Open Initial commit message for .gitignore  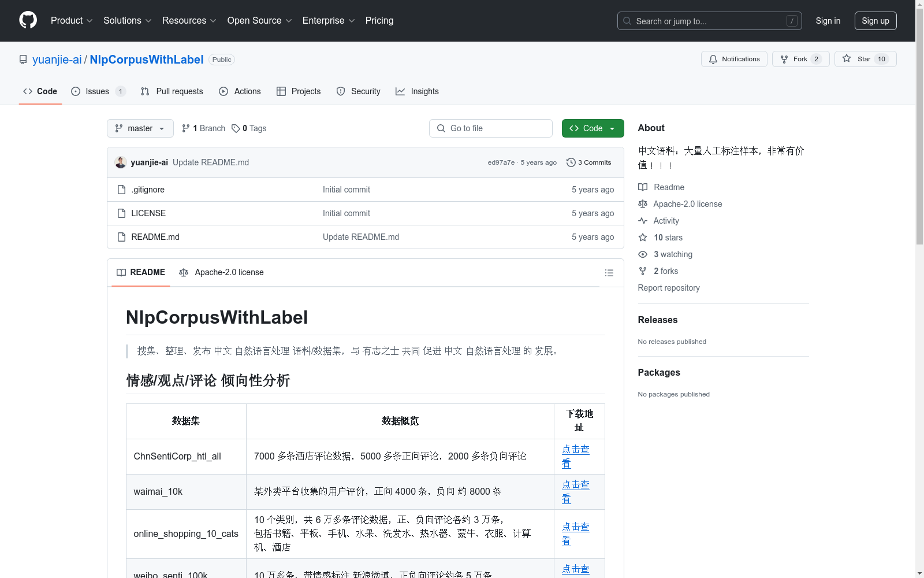346,190
